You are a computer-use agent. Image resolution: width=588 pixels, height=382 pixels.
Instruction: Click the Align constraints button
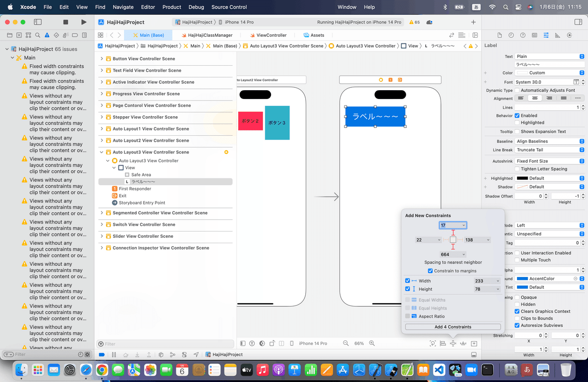click(x=443, y=343)
